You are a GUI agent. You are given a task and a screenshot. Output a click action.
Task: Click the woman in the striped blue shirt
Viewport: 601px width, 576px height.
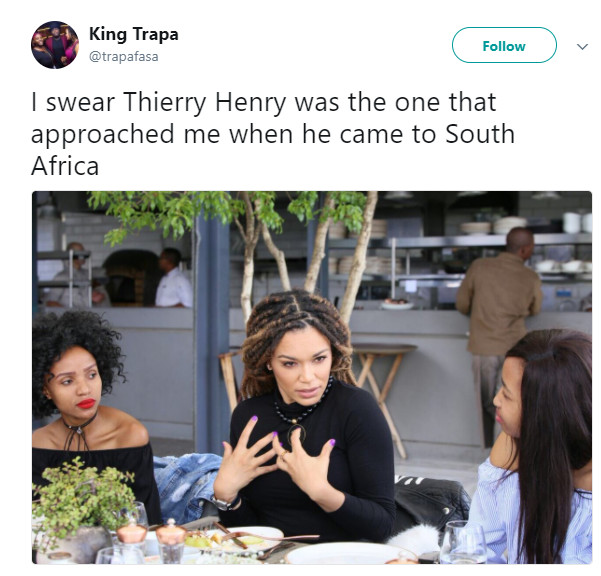pyautogui.click(x=534, y=446)
